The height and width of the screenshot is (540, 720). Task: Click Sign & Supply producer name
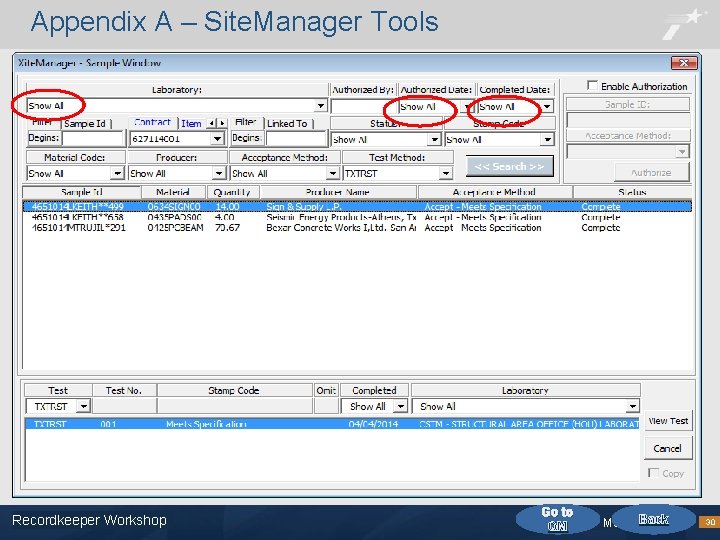click(304, 207)
